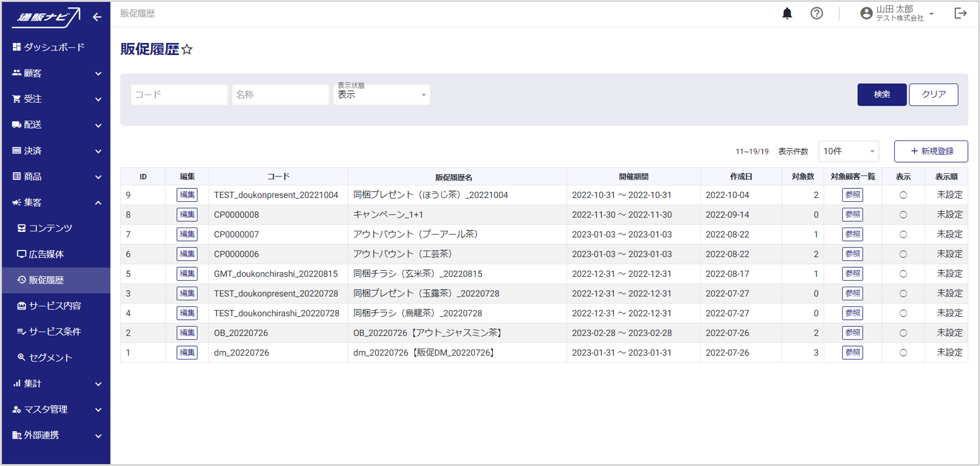The image size is (980, 466).
Task: Open サービス内容 in sidebar
Action: pyautogui.click(x=54, y=306)
